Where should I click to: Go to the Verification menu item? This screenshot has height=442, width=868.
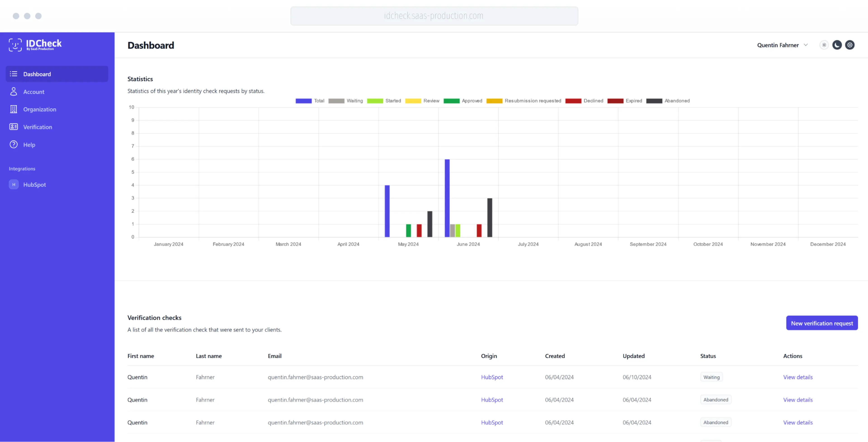[x=37, y=127]
